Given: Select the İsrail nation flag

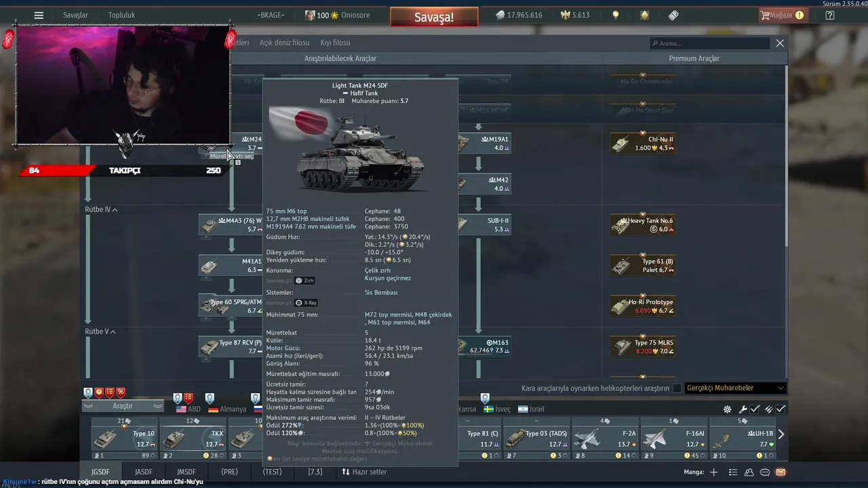Looking at the screenshot, I should coord(531,409).
